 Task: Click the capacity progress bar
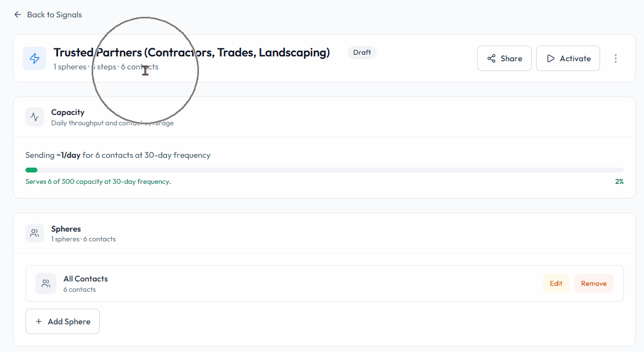[x=324, y=170]
